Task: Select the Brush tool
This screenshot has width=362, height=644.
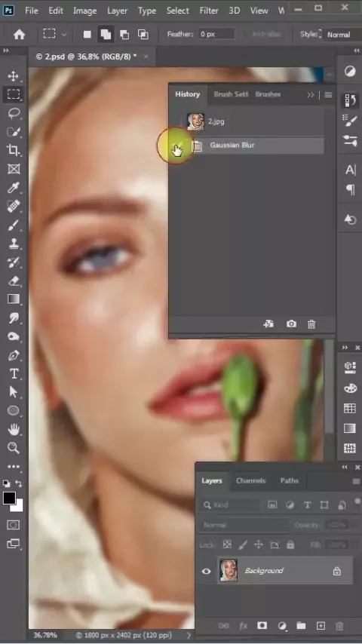Action: point(13,225)
